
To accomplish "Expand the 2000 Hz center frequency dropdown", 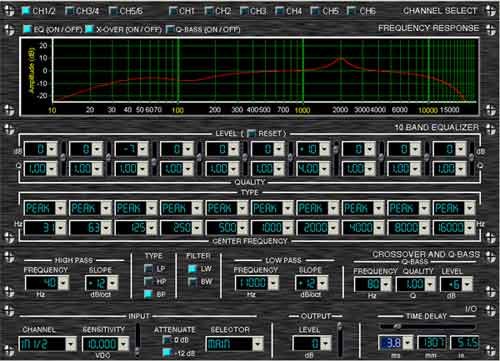I will pos(333,228).
